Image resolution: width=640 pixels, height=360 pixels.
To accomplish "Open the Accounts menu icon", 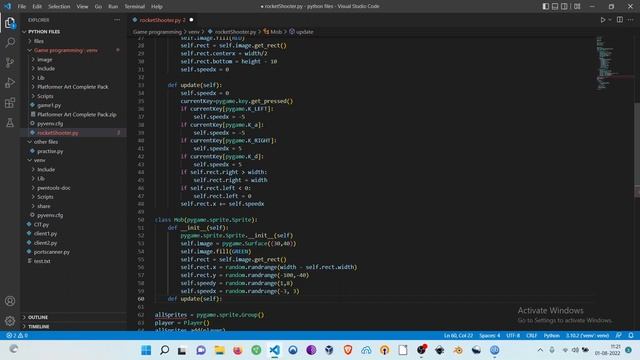I will [10, 301].
